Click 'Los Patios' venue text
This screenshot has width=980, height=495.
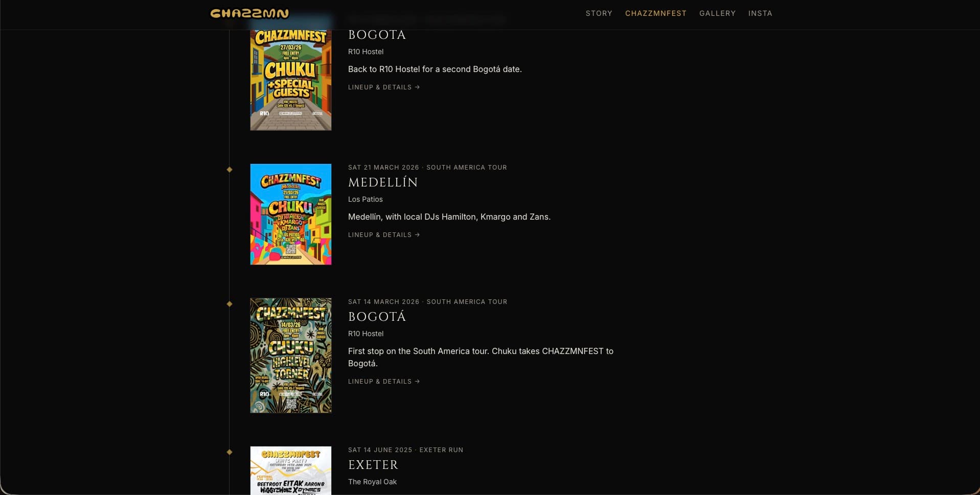[365, 199]
